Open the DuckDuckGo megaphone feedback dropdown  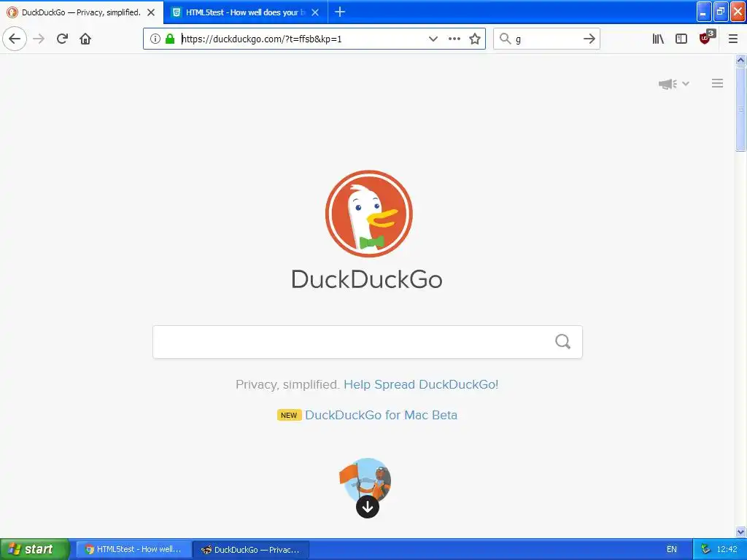[x=673, y=84]
